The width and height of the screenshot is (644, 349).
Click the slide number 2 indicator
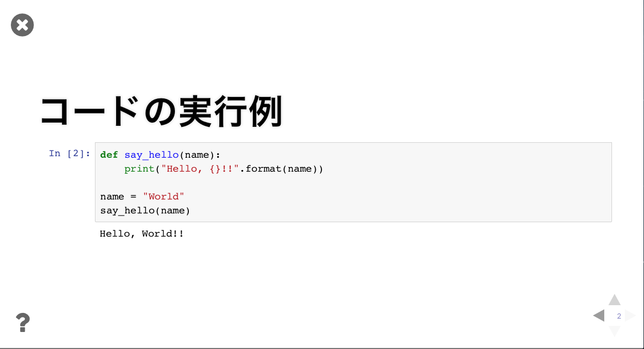(619, 316)
